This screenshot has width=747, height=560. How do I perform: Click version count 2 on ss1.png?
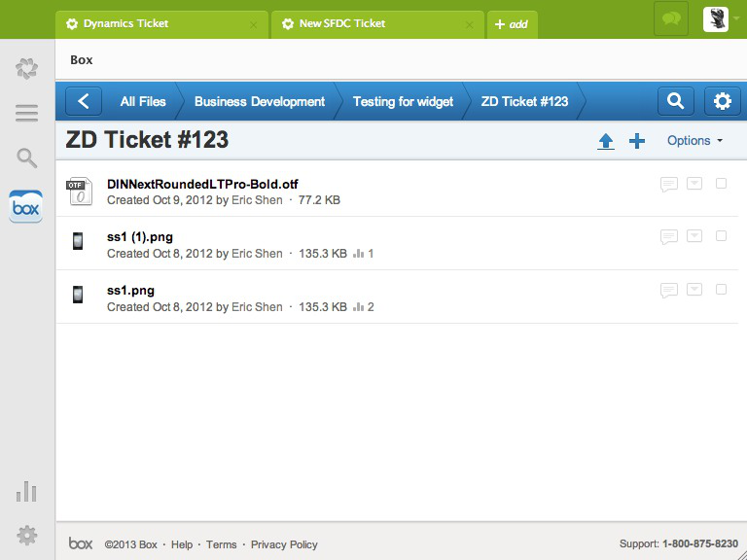tap(363, 306)
